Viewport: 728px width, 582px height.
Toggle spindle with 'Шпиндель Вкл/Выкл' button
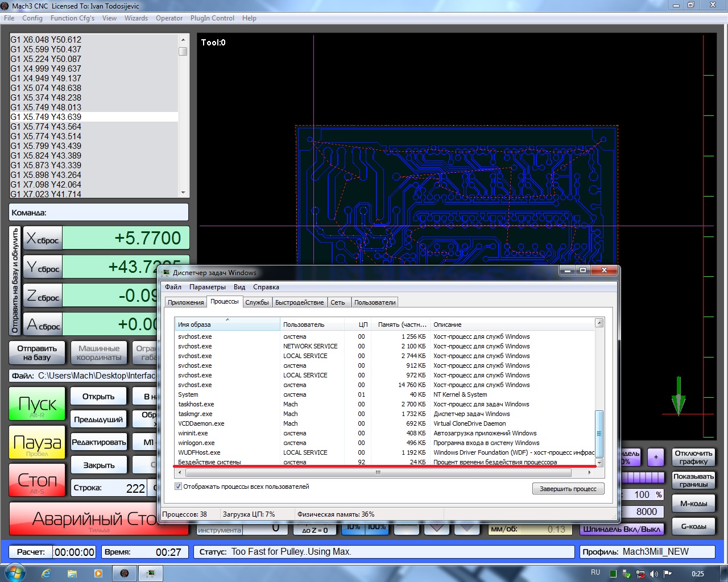coord(622,529)
